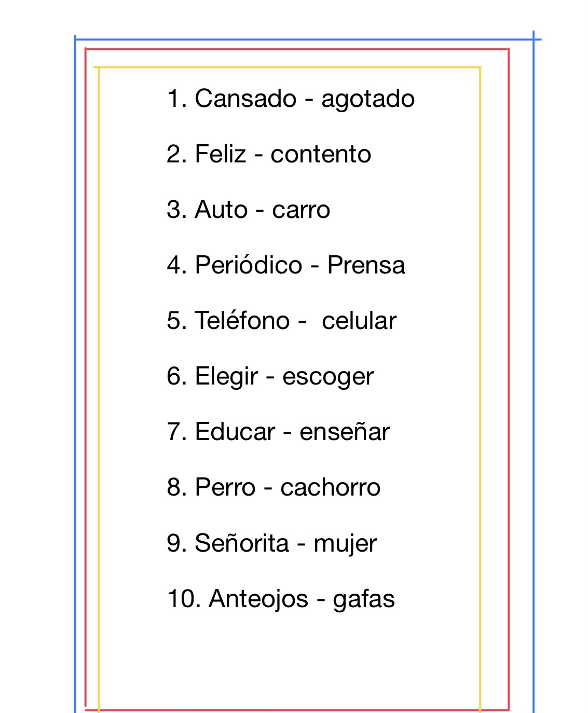Click the word 'gafas' in item 10
This screenshot has width=588, height=713.
click(364, 599)
